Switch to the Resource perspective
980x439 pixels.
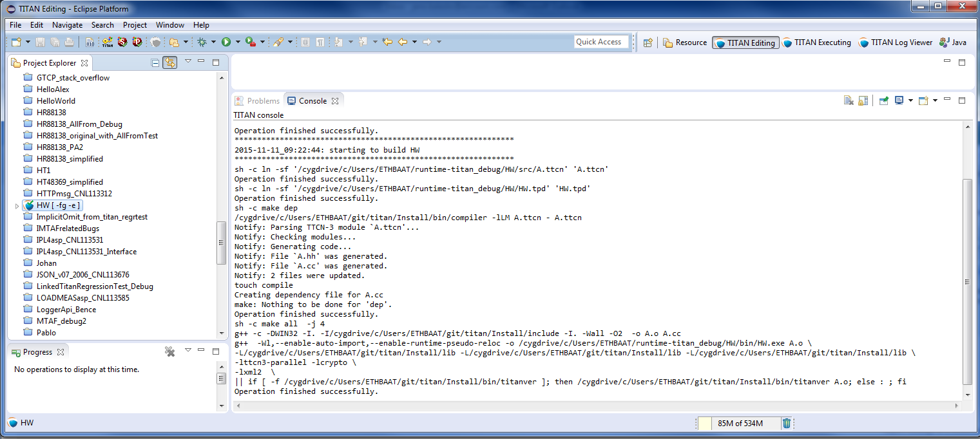(x=684, y=42)
